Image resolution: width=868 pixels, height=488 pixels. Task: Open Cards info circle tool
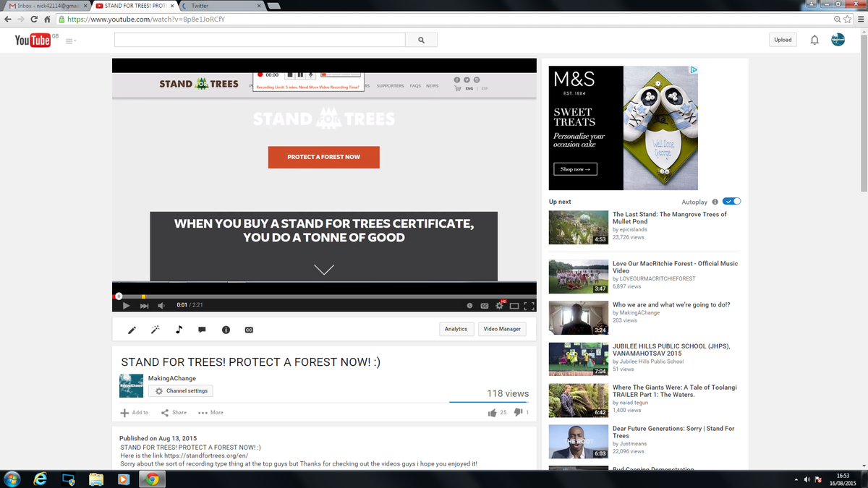226,330
